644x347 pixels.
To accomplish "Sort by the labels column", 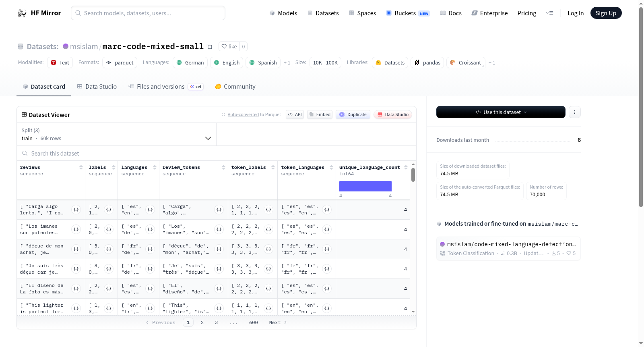I will tap(114, 167).
